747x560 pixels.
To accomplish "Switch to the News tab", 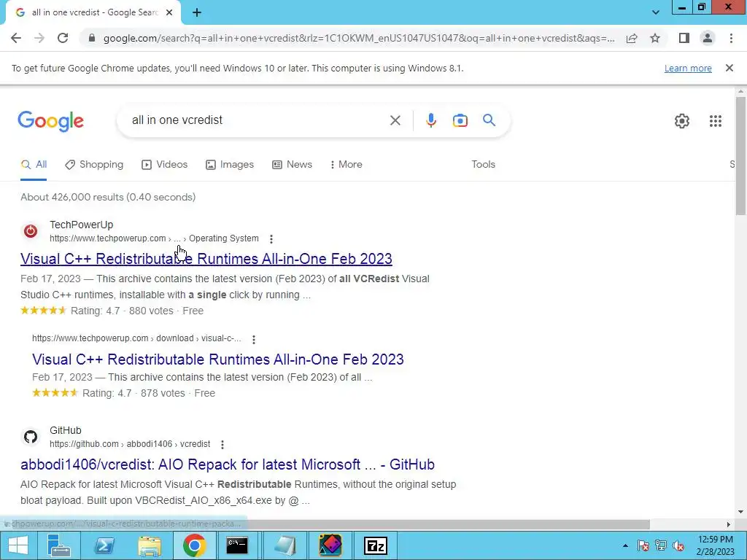I will click(x=292, y=165).
